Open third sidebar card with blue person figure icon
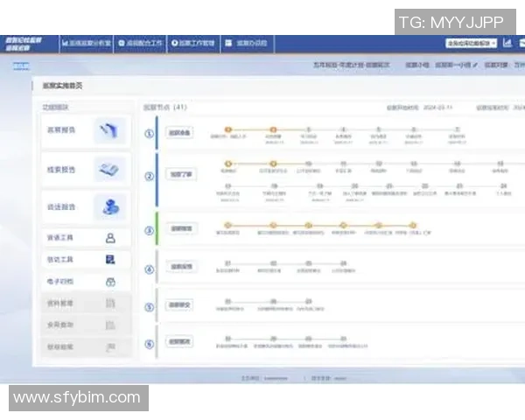The image size is (525, 420). tap(86, 206)
